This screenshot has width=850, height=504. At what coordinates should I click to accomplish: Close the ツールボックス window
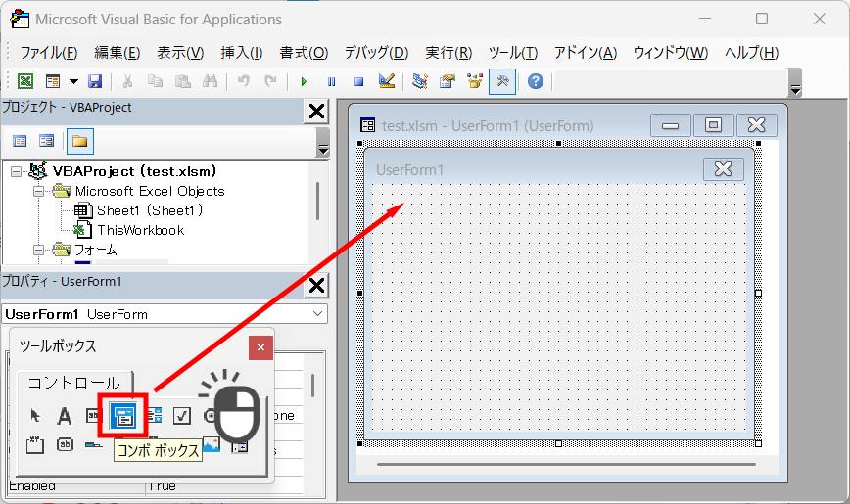tap(260, 347)
